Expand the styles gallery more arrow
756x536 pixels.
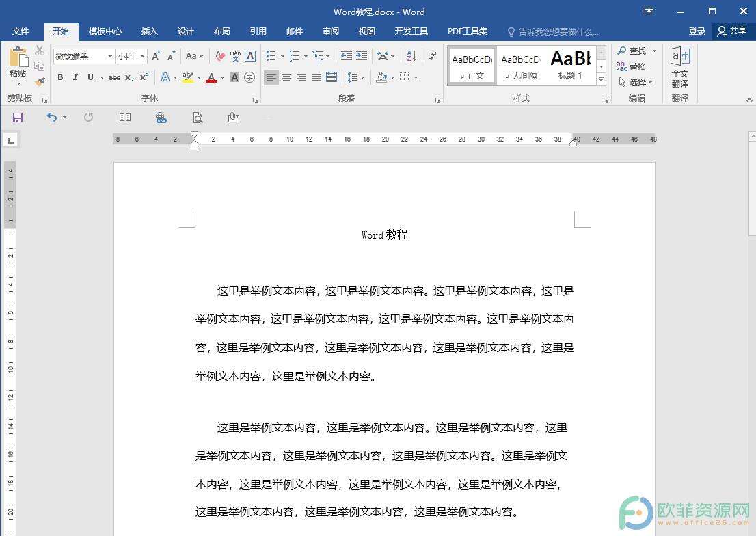602,80
